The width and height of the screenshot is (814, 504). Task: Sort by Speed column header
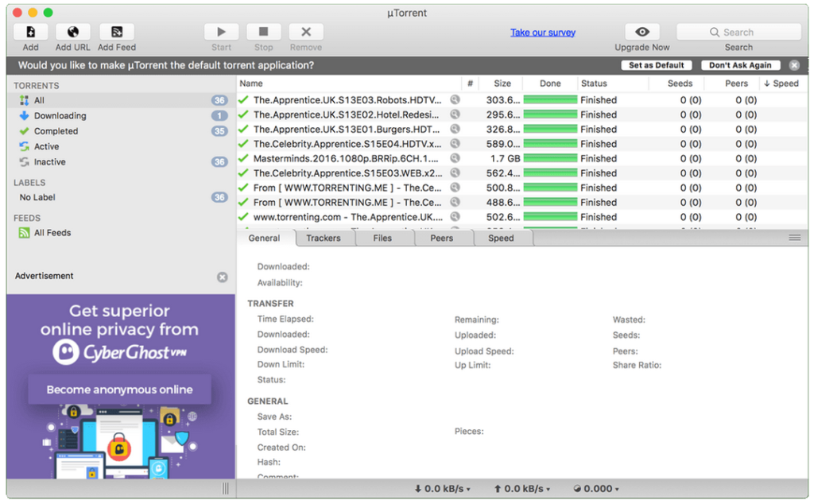coord(783,83)
